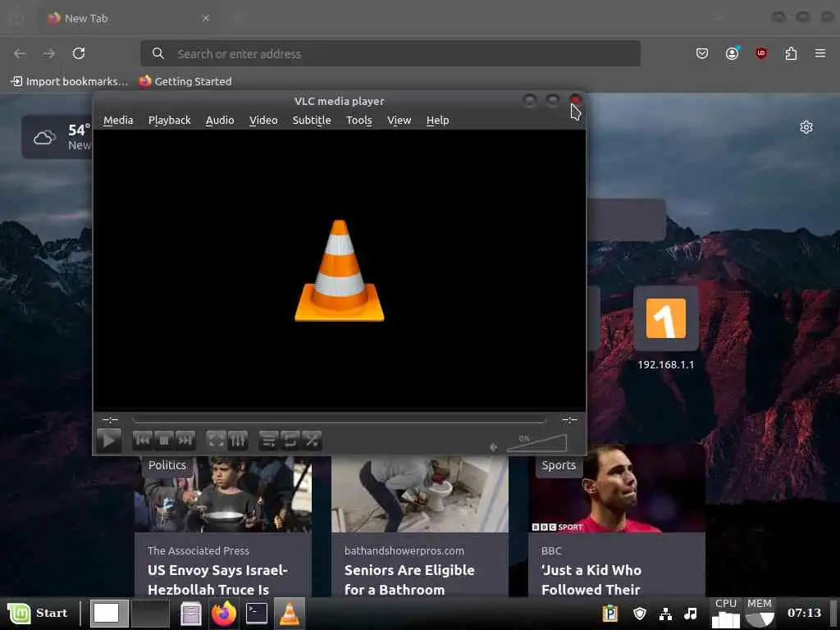The image size is (840, 630).
Task: Start playback with VLC play button
Action: coord(109,441)
